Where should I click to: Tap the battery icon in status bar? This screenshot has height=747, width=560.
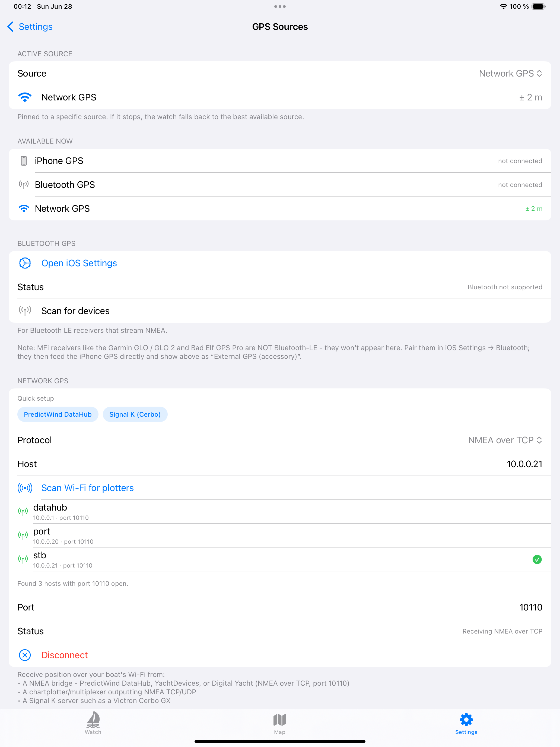(x=538, y=7)
